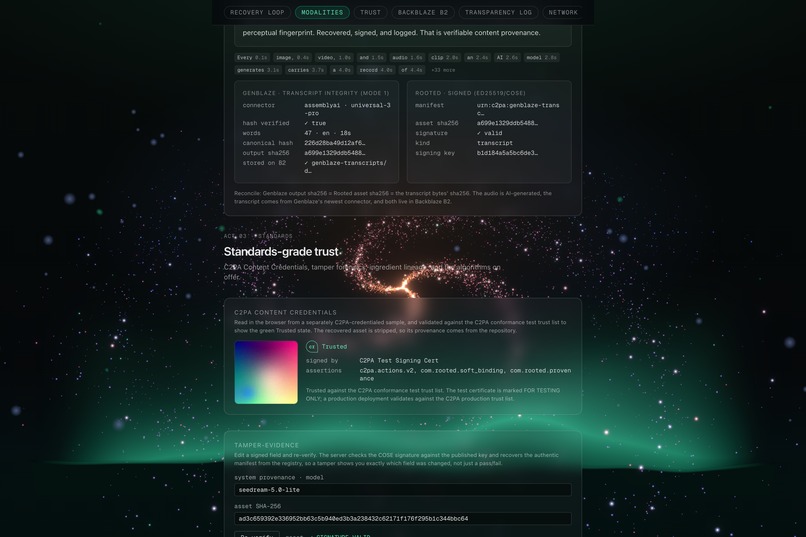Viewport: 806px width, 537px height.
Task: Click the 'AI 2.6s' word chip
Action: [507, 58]
